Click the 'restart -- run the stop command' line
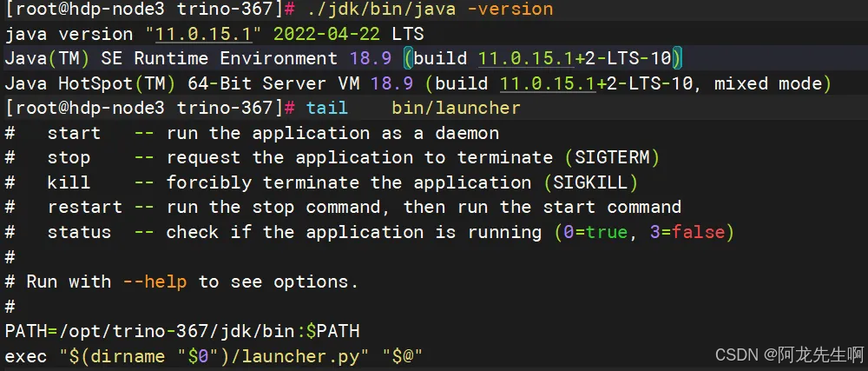Viewport: 868px width, 371px height. [x=343, y=207]
